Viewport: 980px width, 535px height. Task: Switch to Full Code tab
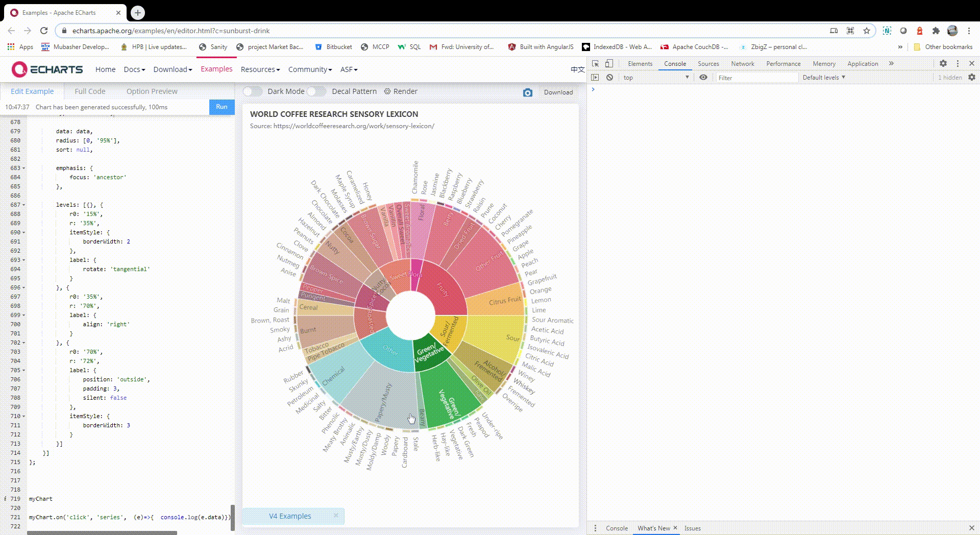pyautogui.click(x=90, y=91)
